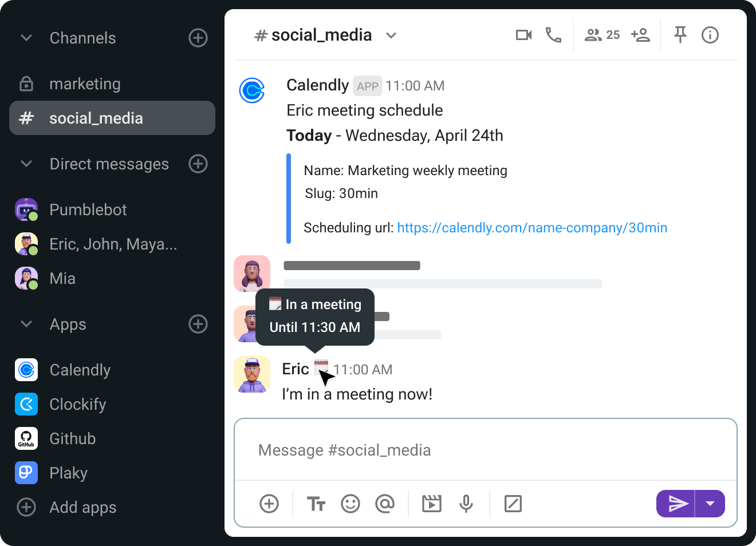Record a voice message with microphone
The height and width of the screenshot is (546, 756).
(466, 504)
